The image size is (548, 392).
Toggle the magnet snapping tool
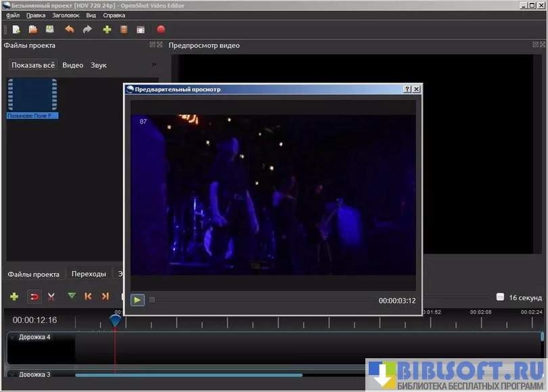click(x=34, y=296)
